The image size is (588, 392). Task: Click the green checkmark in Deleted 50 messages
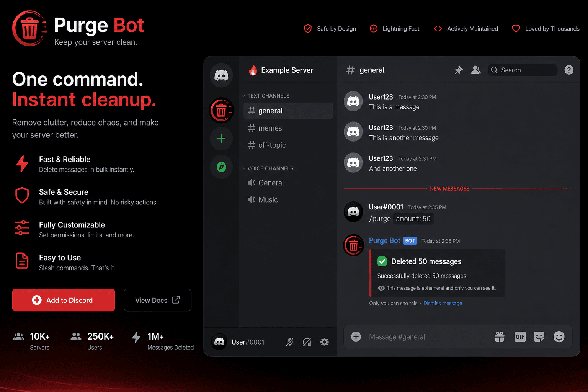pyautogui.click(x=382, y=261)
